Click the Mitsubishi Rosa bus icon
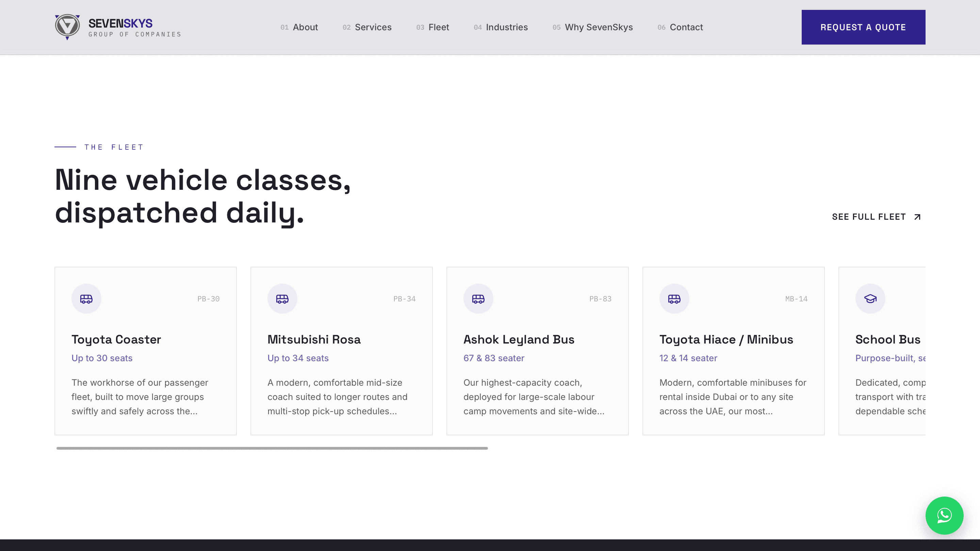 (282, 299)
